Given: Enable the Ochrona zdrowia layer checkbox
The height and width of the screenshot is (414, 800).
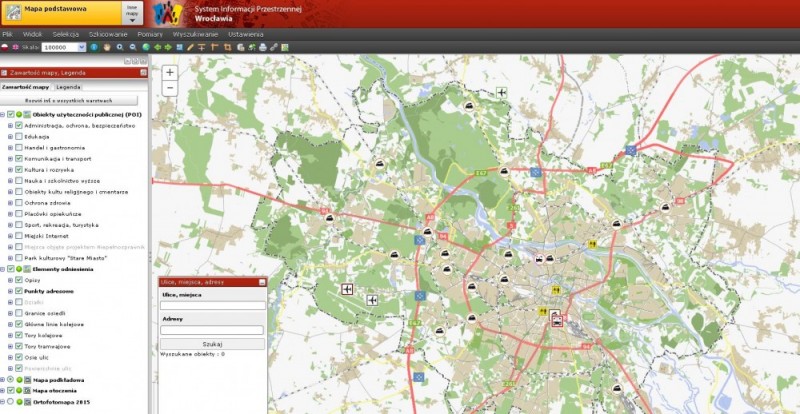Looking at the screenshot, I should (x=19, y=203).
